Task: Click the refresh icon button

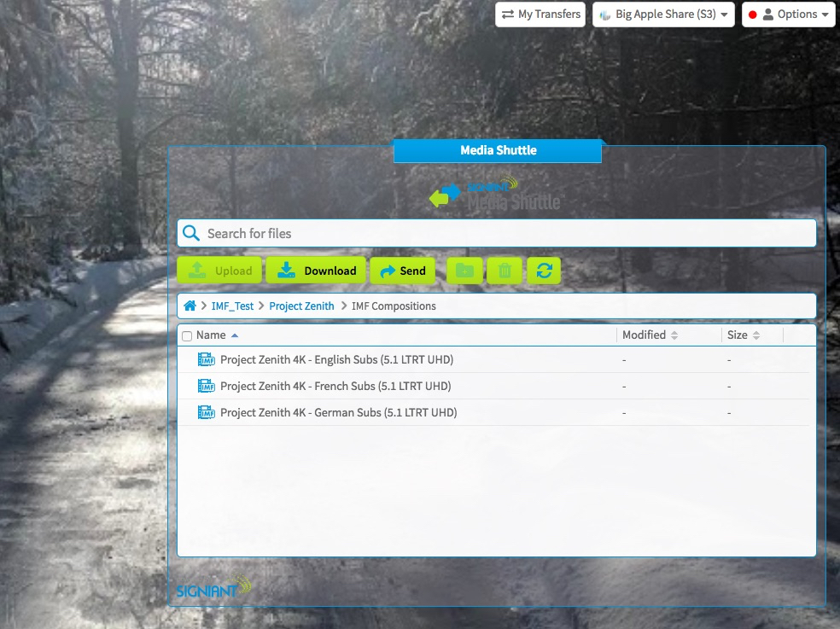Action: click(x=544, y=271)
